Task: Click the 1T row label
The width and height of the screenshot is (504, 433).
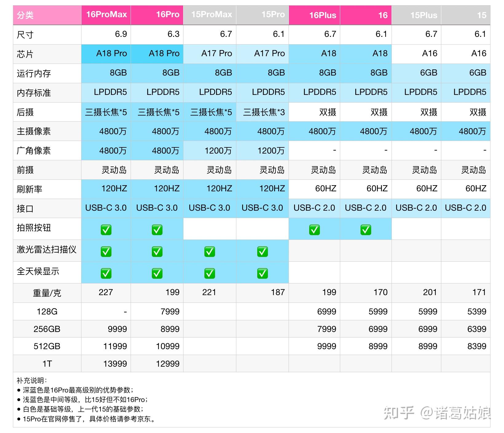Action: [47, 364]
